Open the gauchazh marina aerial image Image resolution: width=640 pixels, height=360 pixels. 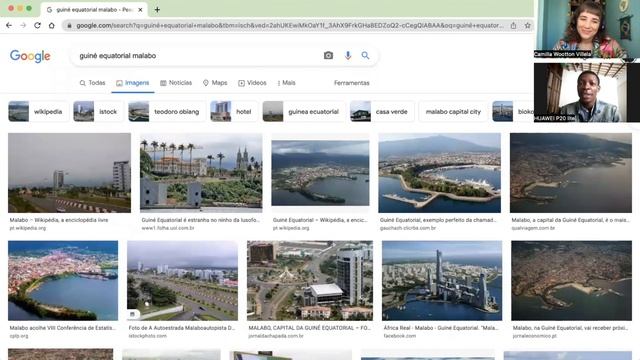[x=440, y=173]
